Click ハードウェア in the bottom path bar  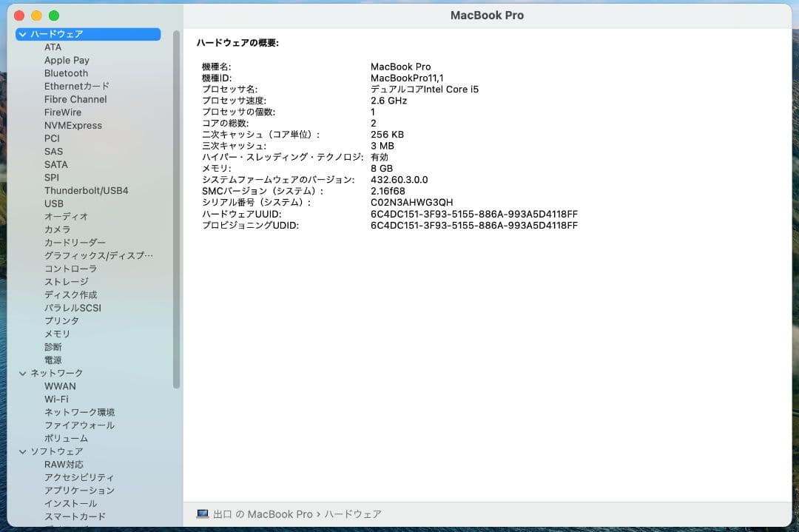click(x=353, y=514)
